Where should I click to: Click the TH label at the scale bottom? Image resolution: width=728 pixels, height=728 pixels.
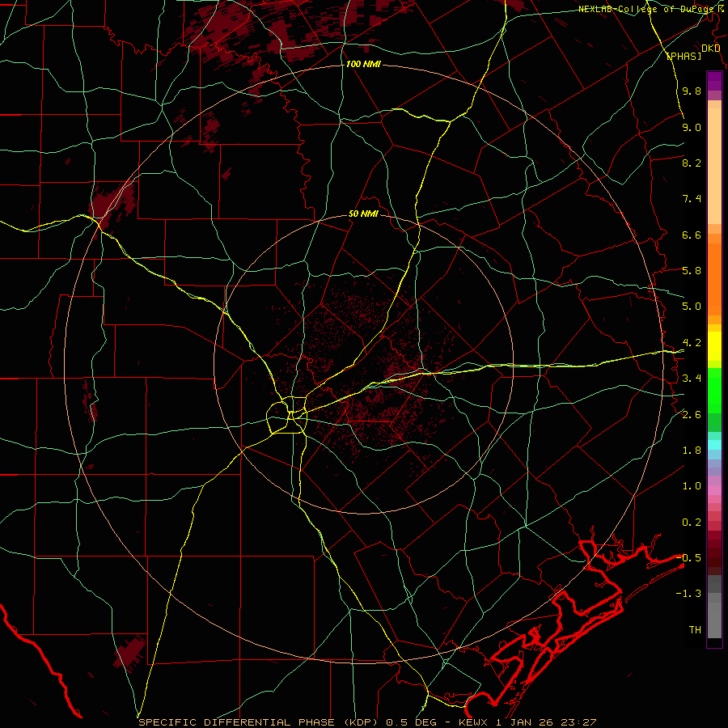(695, 630)
